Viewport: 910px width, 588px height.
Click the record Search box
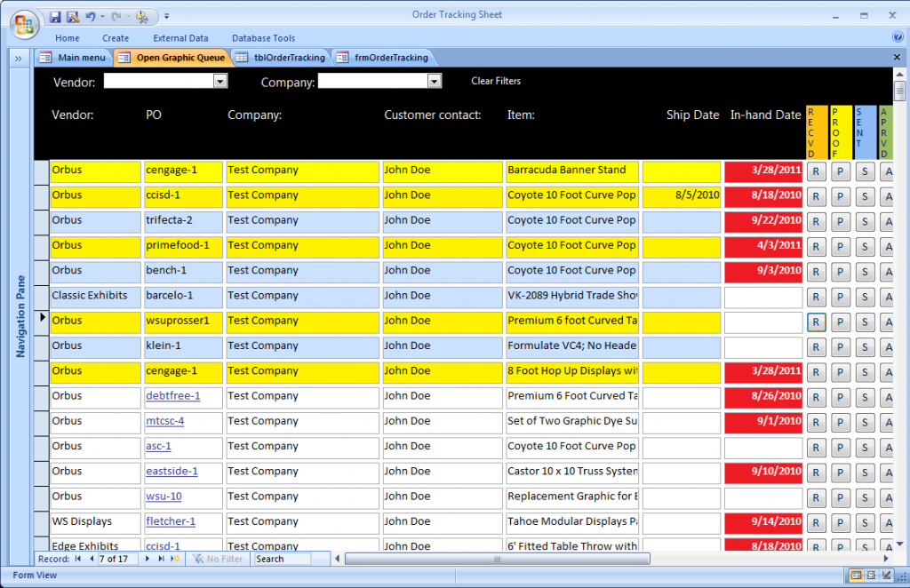coord(283,559)
